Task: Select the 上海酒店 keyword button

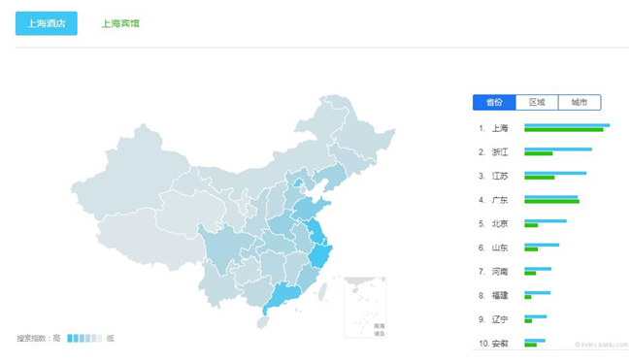Action: pos(47,23)
